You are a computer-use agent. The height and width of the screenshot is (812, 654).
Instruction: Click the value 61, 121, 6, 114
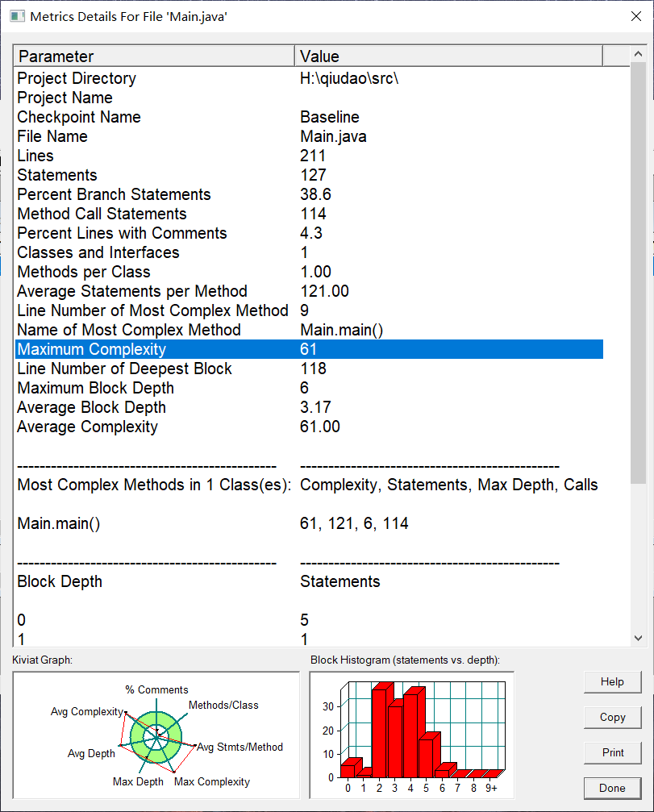(354, 523)
